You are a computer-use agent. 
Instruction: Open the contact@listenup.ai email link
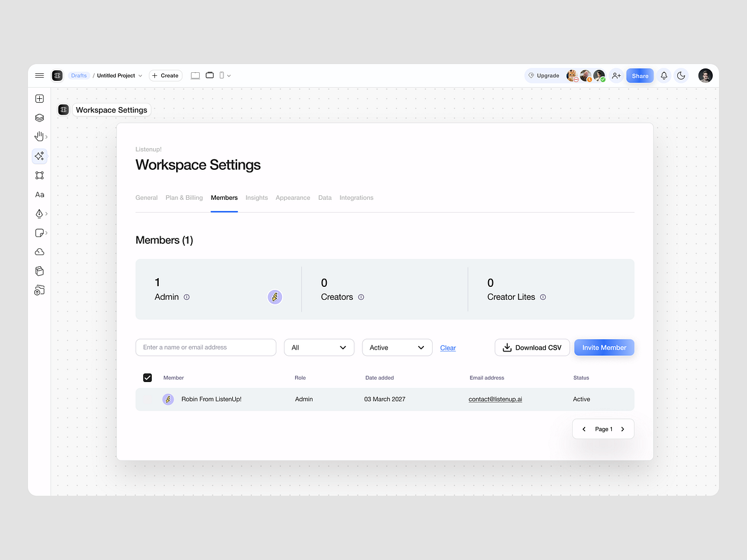pyautogui.click(x=496, y=399)
